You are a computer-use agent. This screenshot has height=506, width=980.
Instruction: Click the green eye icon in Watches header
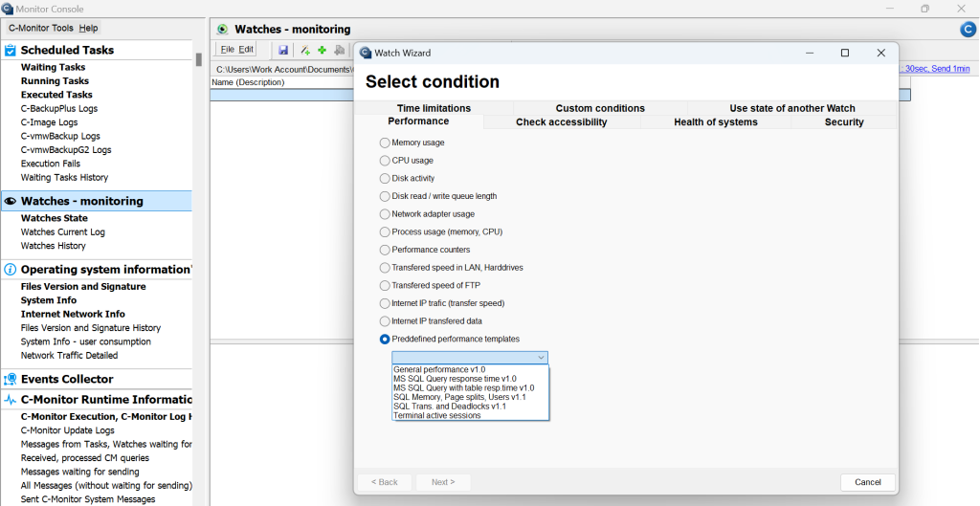click(x=222, y=30)
